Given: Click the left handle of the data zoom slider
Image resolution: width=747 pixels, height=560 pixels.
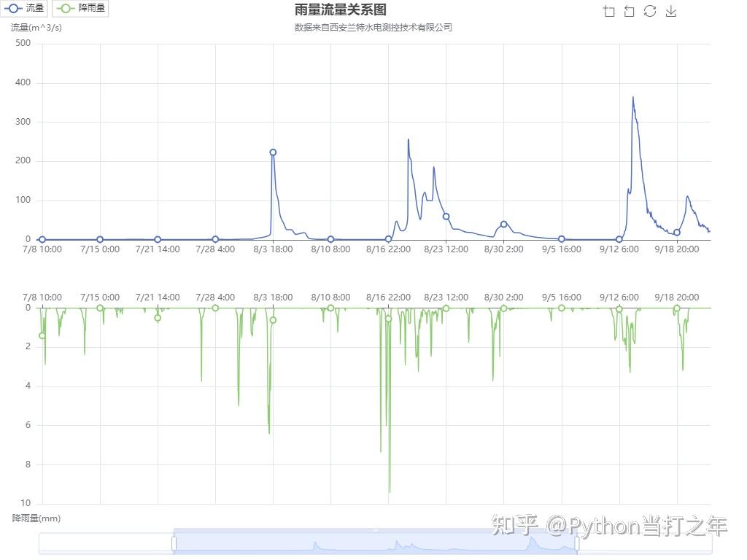Looking at the screenshot, I should [x=174, y=542].
